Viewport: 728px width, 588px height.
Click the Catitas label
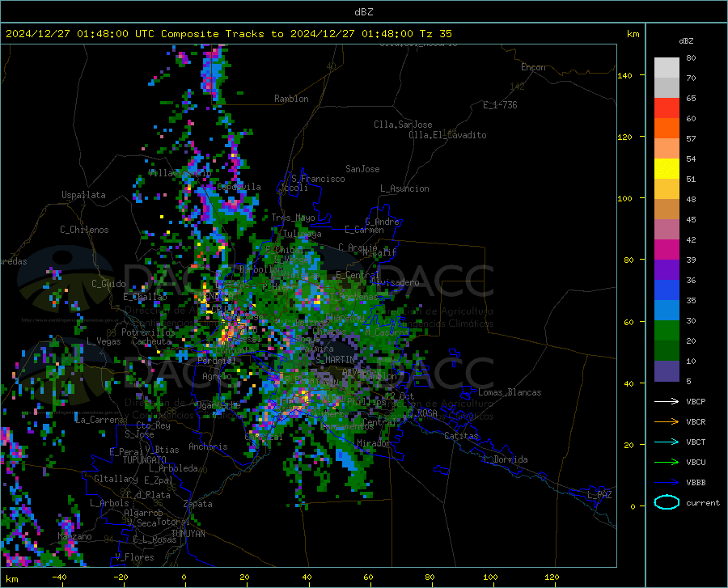point(462,436)
